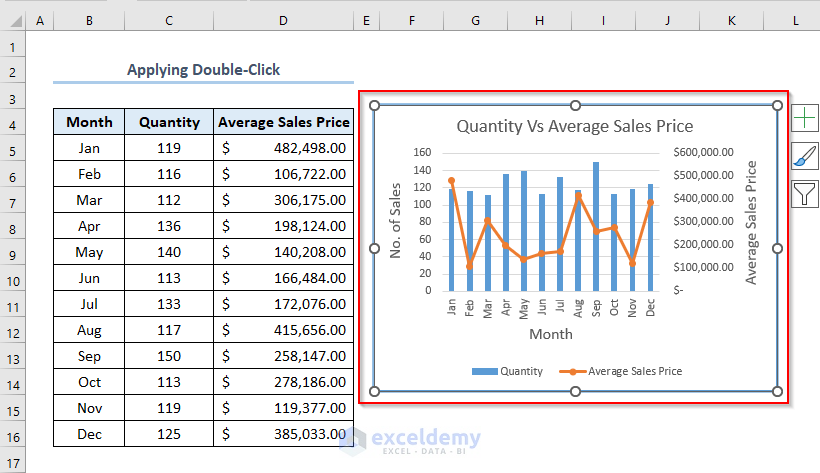Image resolution: width=820 pixels, height=473 pixels.
Task: Click the Select All corner triangle
Action: pos(16,21)
